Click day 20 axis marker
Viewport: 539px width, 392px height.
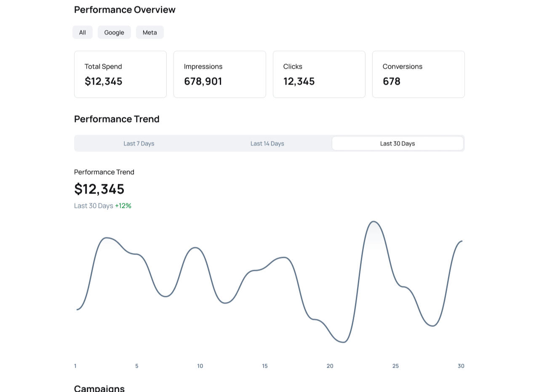(330, 366)
